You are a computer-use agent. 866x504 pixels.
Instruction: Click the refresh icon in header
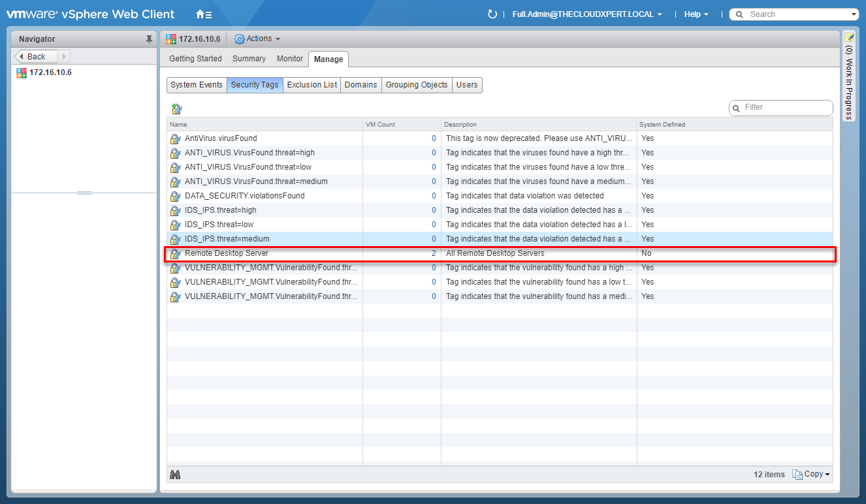point(492,14)
